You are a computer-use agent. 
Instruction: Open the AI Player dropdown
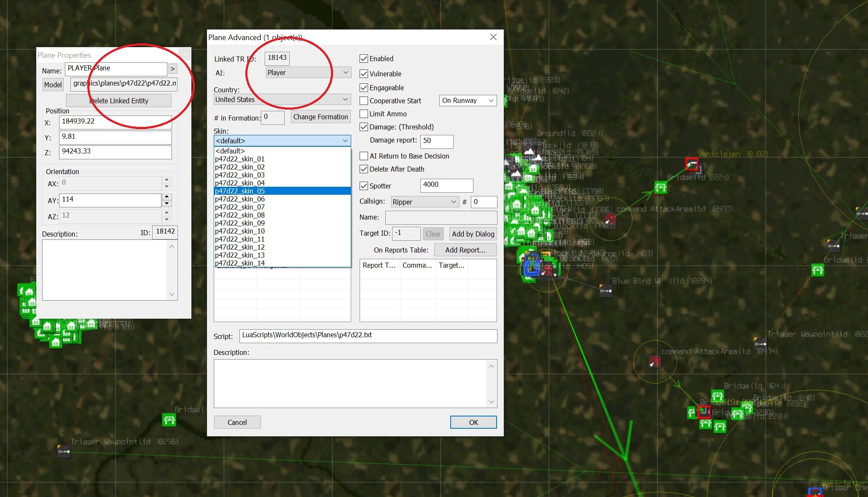(308, 73)
